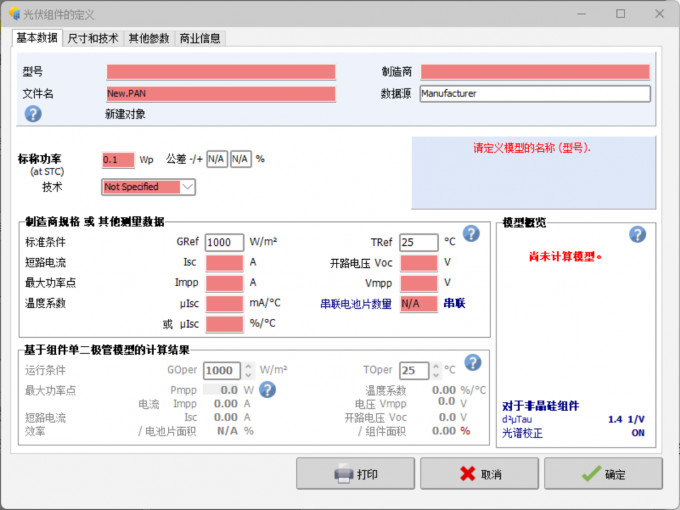Click the printer icon on 打印 button
Screen dimensions: 680x510
click(x=344, y=474)
